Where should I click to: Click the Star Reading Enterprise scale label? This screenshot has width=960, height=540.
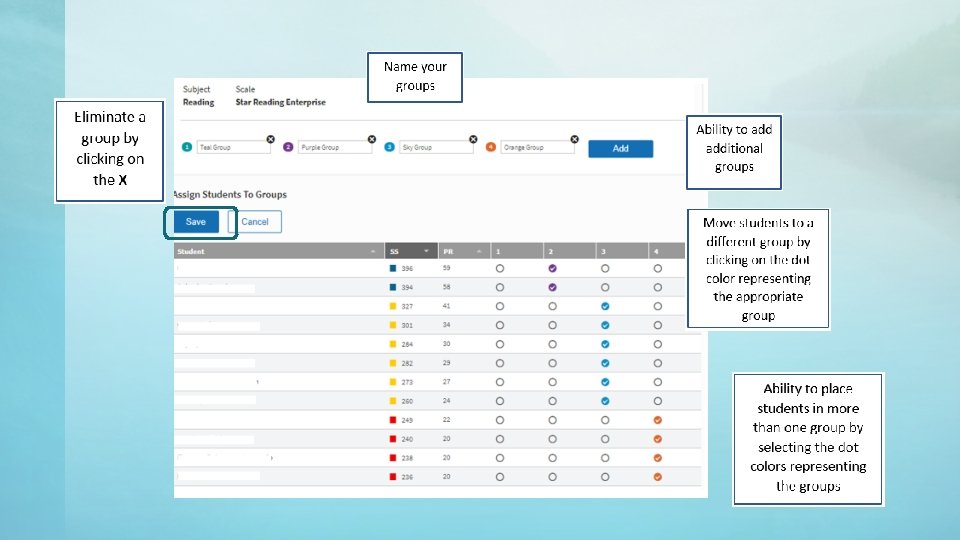point(280,102)
